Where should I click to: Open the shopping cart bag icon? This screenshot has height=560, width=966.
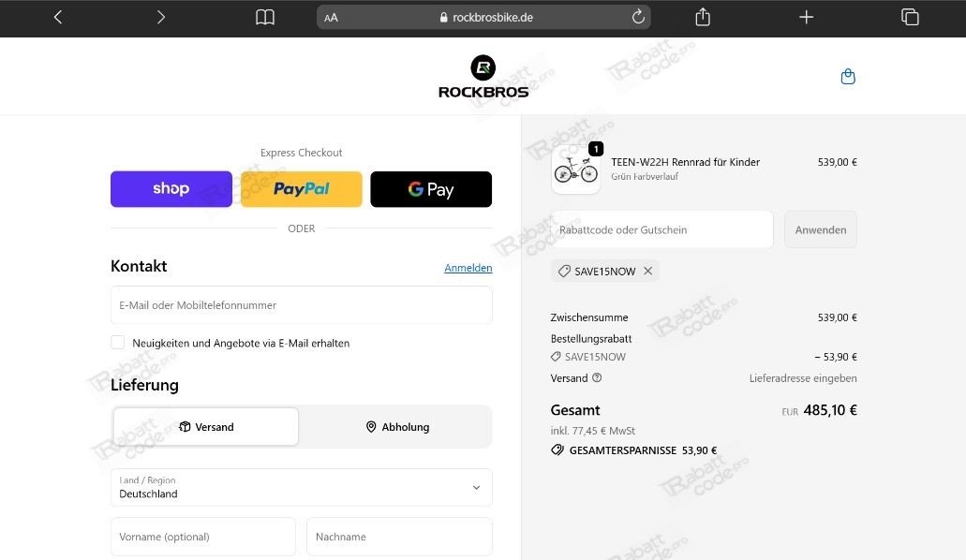click(848, 76)
